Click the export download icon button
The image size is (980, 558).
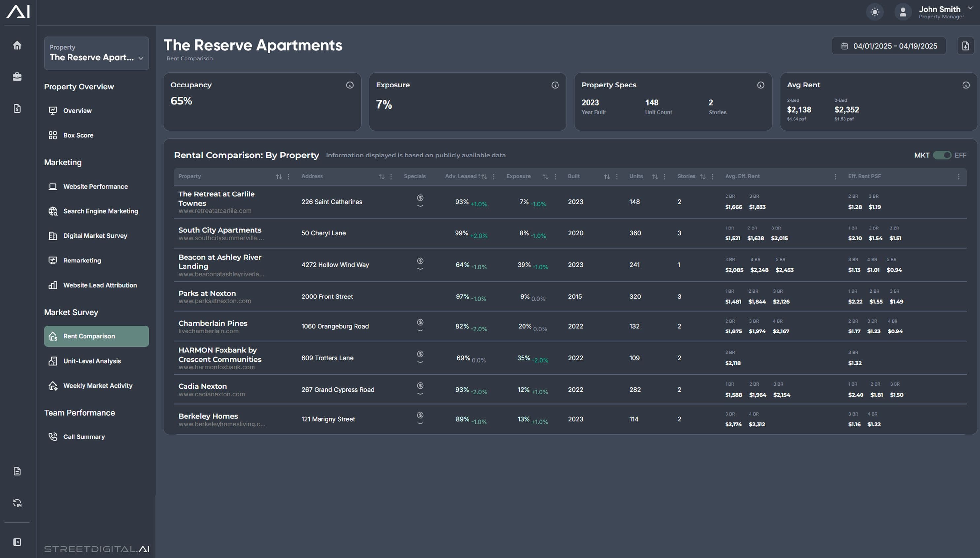(965, 46)
